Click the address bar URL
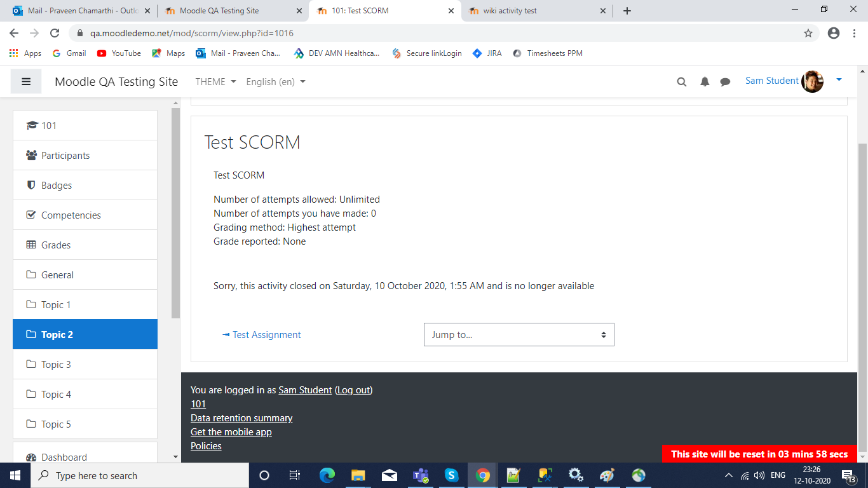Image resolution: width=868 pixels, height=488 pixels. coord(191,33)
